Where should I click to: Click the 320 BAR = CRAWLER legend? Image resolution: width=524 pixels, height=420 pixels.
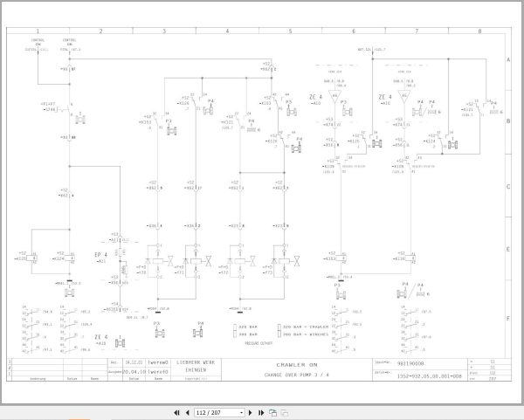(x=306, y=327)
